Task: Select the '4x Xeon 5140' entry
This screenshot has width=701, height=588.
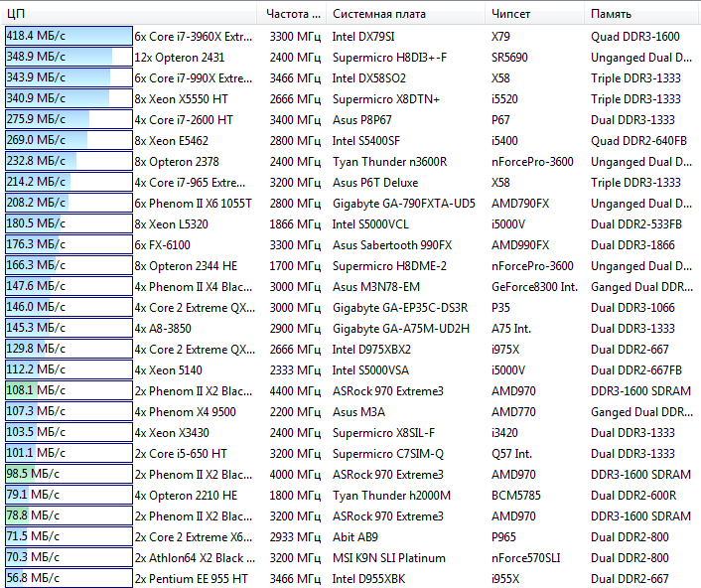Action: 168,370
